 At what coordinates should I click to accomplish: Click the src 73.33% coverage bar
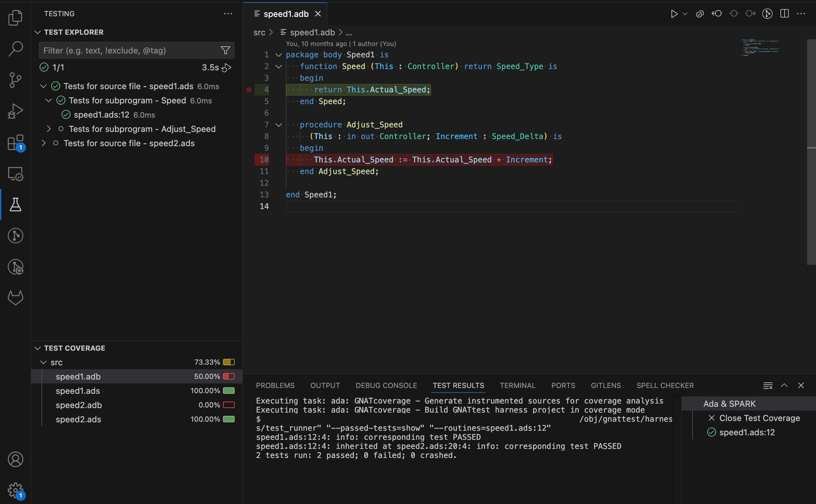tap(228, 362)
